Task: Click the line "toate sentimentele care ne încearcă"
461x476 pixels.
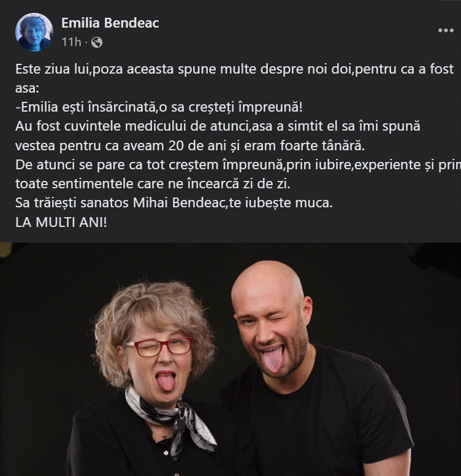Action: click(x=153, y=183)
